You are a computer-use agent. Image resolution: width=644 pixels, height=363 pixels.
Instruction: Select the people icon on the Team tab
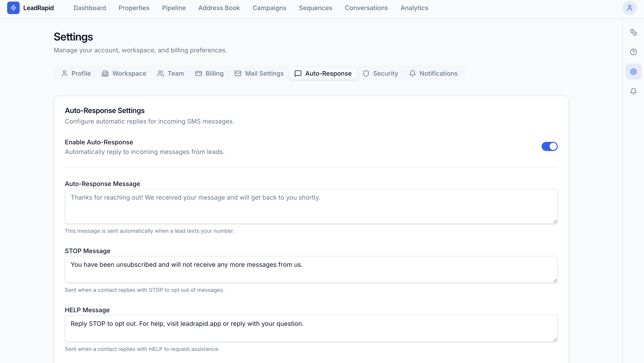160,73
